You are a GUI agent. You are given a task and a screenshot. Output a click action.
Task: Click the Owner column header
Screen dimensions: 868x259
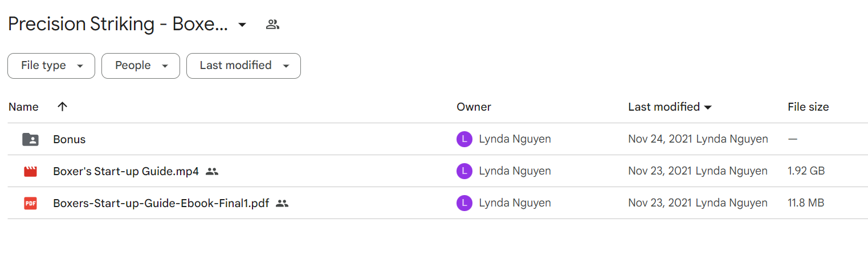[x=474, y=107]
